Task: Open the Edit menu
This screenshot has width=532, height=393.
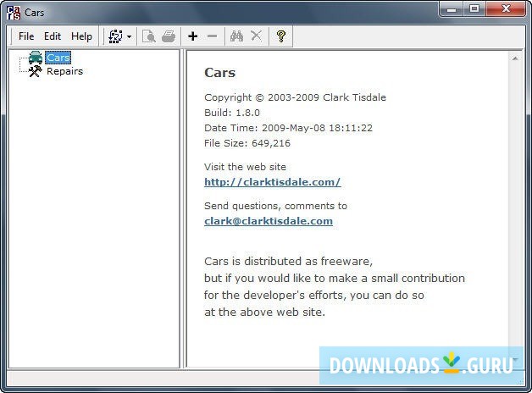Action: (x=53, y=36)
